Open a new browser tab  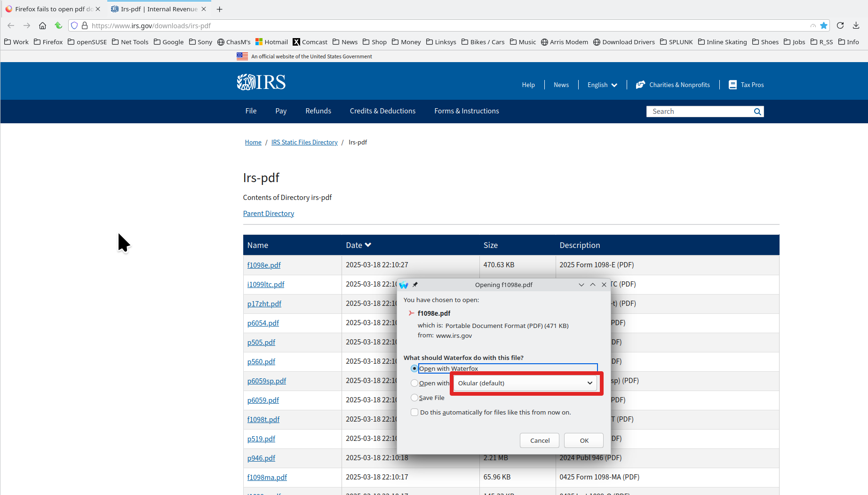[219, 9]
